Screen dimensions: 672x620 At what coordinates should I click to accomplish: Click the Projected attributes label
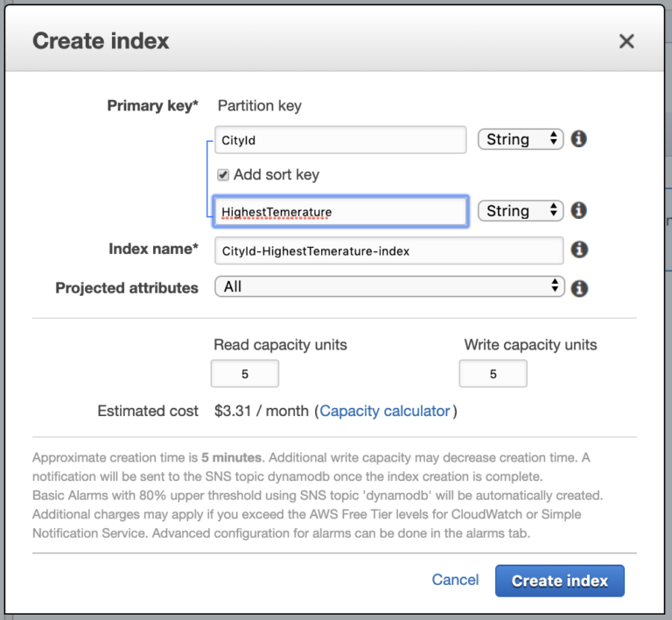pyautogui.click(x=127, y=288)
